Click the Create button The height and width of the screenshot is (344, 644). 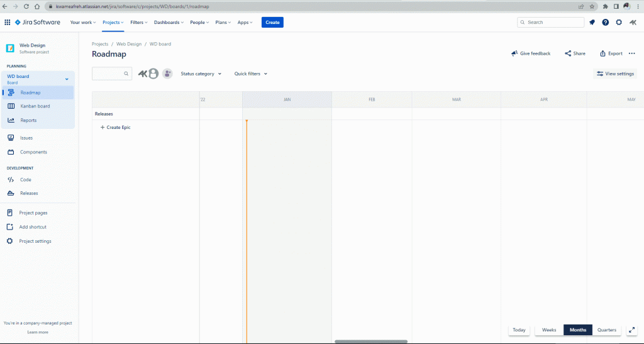[x=272, y=22]
